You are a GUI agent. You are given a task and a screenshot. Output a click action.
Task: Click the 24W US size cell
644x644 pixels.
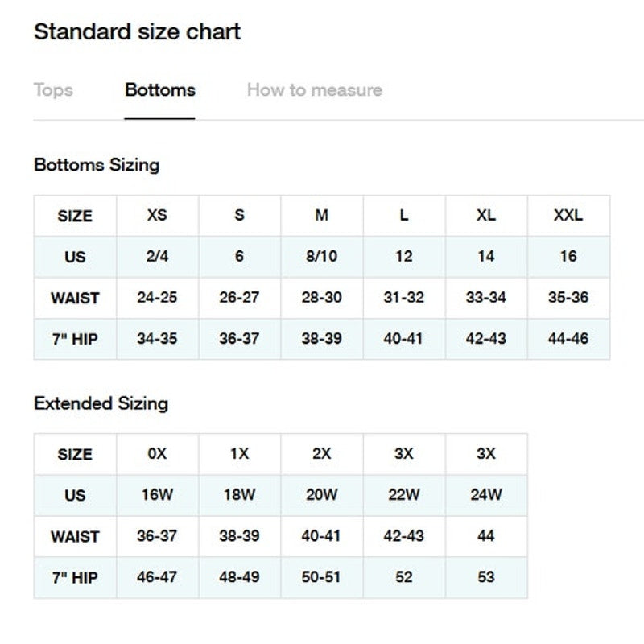click(x=486, y=495)
